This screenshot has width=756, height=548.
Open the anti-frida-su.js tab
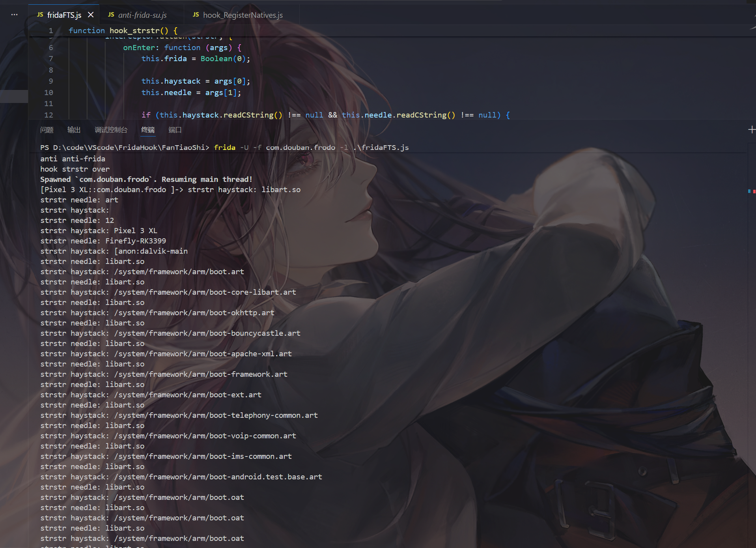[x=142, y=15]
